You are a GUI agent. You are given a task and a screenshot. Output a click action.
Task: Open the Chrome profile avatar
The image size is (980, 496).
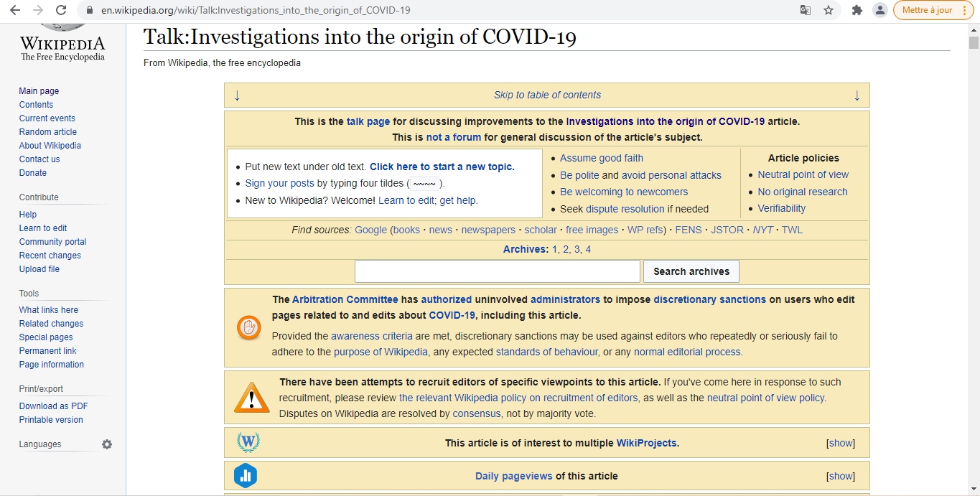879,11
